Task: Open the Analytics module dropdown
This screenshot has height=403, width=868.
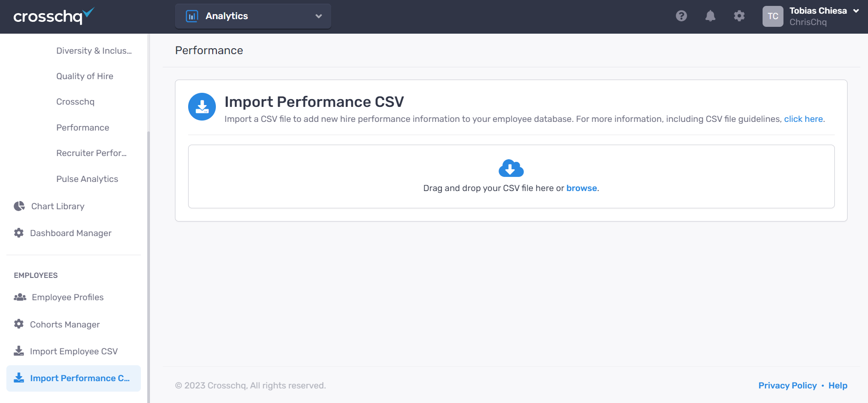Action: tap(253, 16)
